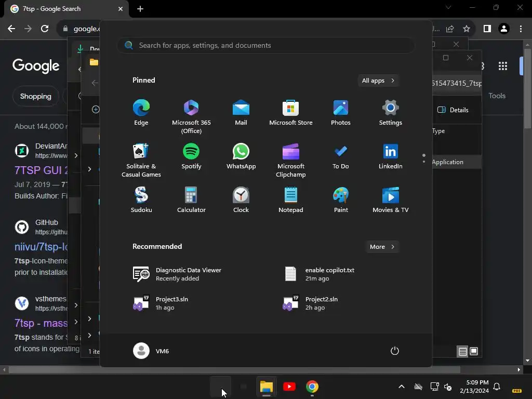Open the Clock app
The width and height of the screenshot is (532, 399).
tap(241, 200)
